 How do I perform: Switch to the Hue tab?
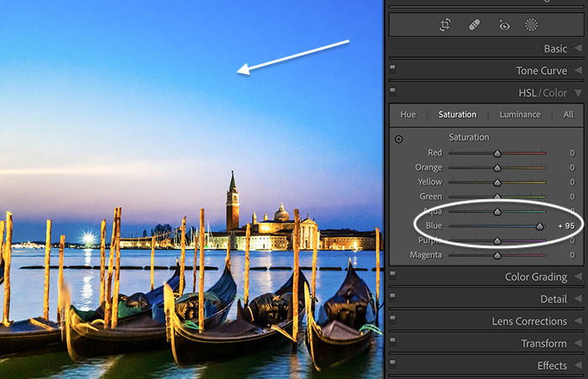(408, 114)
